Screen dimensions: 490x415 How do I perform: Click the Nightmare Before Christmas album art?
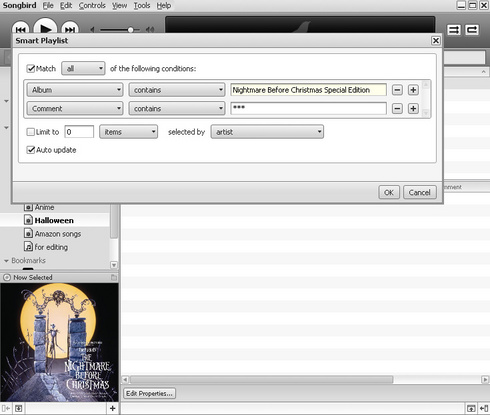59,342
